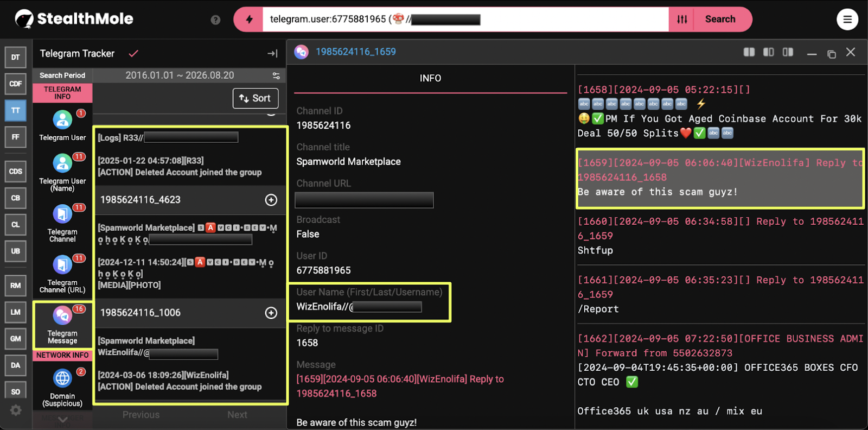Click message 1658 about Aged Coinbase Account
Viewport: 868px width, 430px height.
[x=720, y=111]
